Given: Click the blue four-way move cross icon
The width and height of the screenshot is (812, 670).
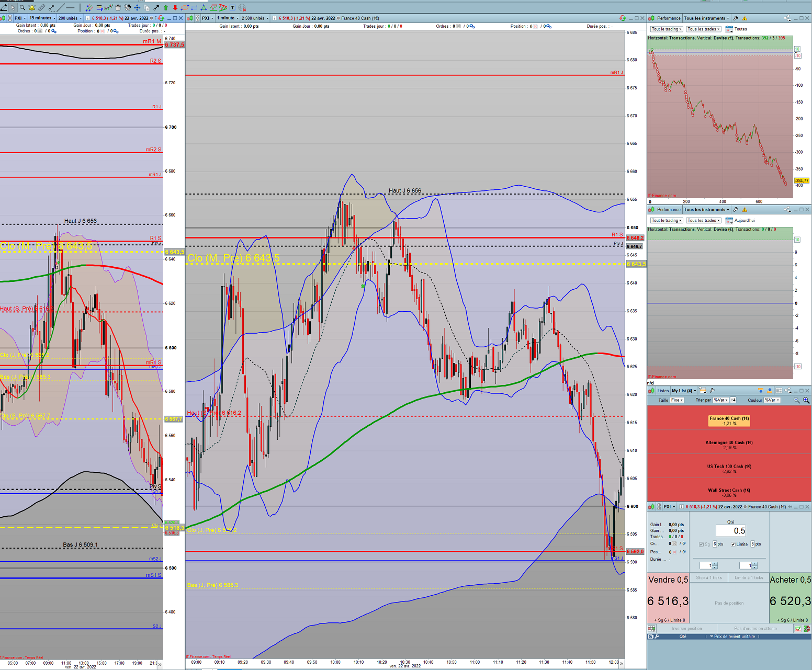Looking at the screenshot, I should (137, 8).
